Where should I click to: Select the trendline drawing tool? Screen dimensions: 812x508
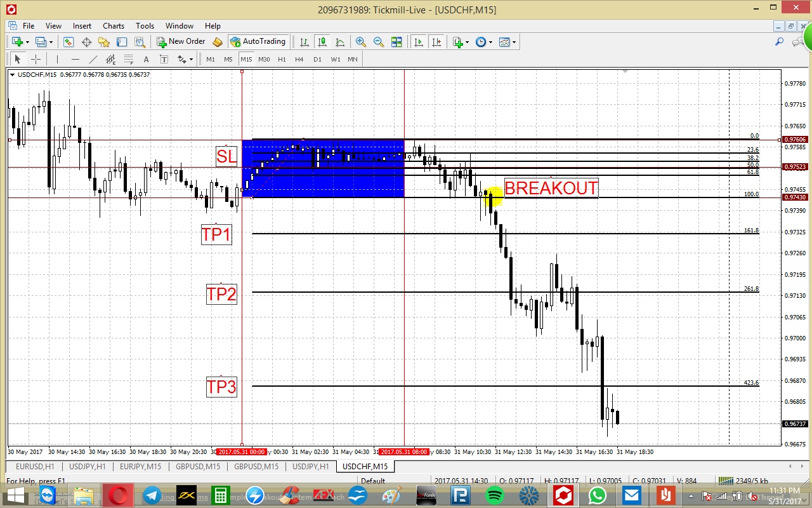[x=93, y=59]
